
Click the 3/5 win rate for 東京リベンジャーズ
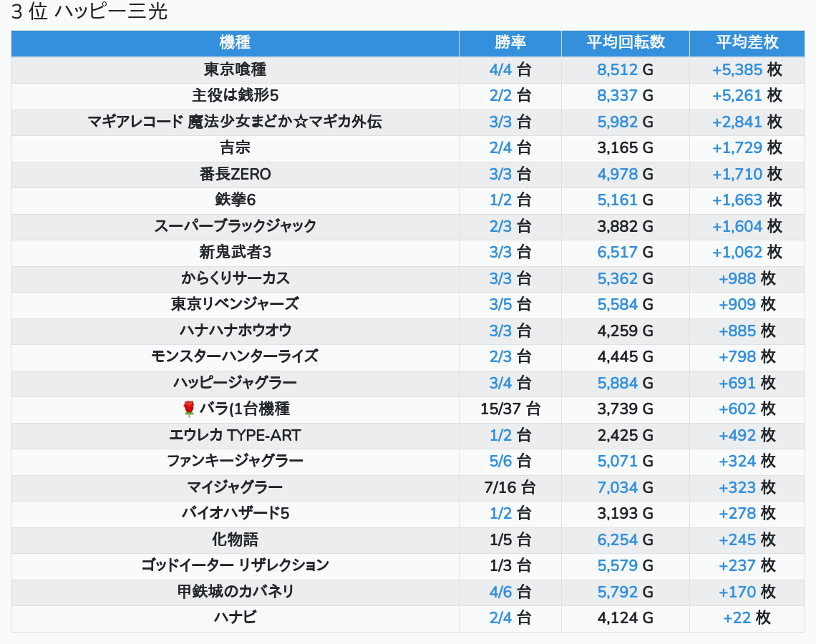coord(500,304)
